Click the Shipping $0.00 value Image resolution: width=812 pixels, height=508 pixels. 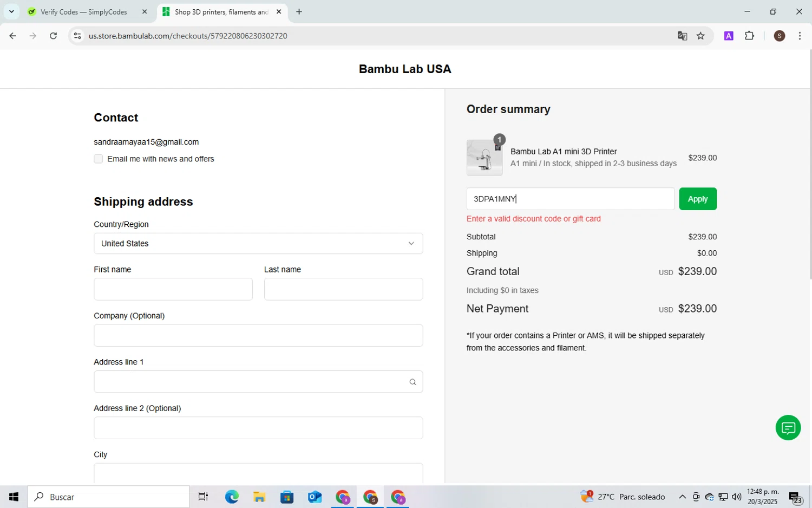(x=707, y=253)
